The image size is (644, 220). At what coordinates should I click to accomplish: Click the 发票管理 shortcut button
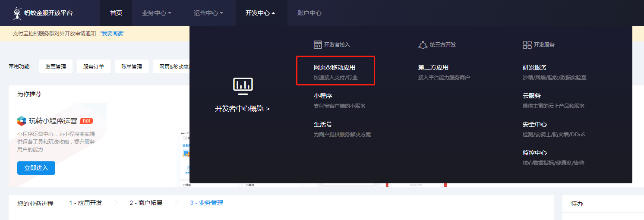(56, 66)
